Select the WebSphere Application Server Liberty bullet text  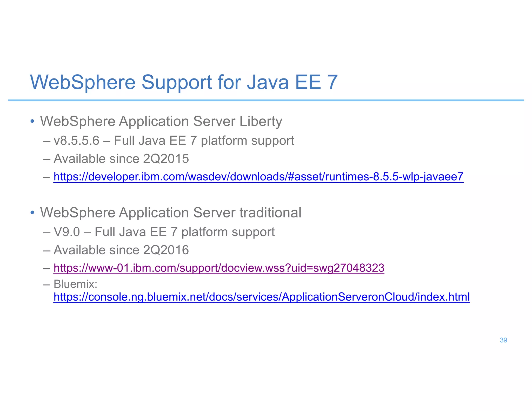pyautogui.click(x=161, y=121)
